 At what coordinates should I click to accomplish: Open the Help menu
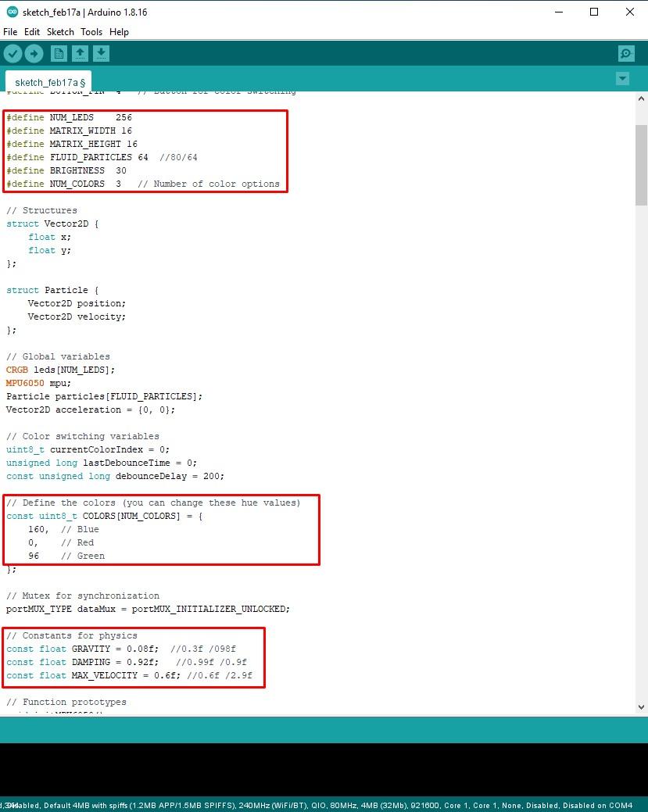click(119, 32)
